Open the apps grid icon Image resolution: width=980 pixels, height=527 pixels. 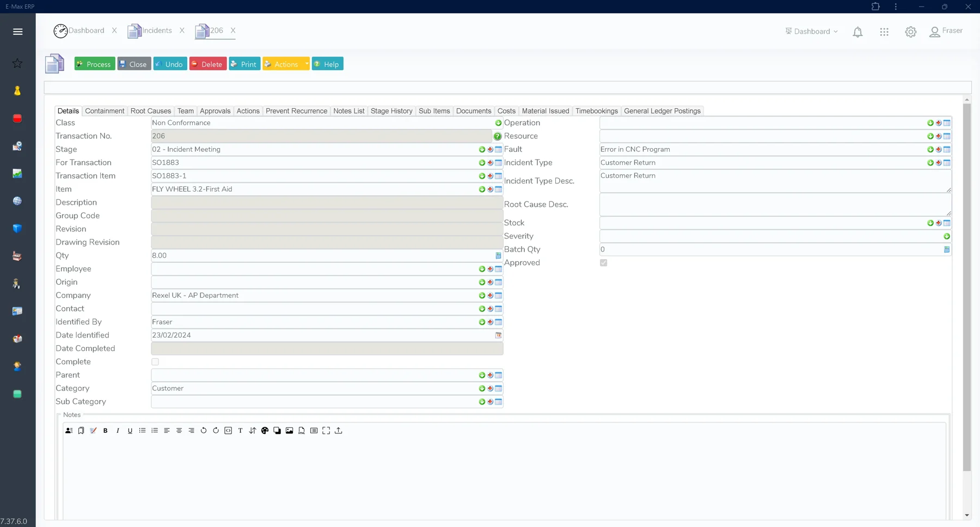click(x=884, y=32)
